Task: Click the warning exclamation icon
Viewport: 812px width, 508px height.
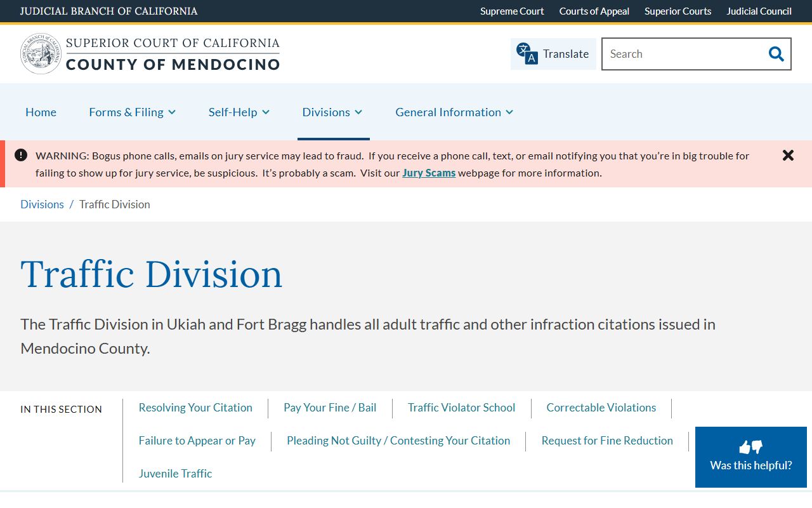Action: click(x=21, y=155)
